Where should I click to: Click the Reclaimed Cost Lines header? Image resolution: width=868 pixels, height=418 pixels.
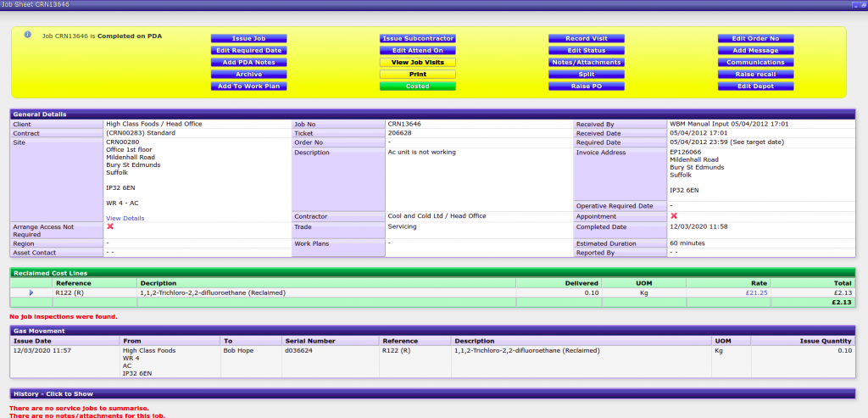433,273
